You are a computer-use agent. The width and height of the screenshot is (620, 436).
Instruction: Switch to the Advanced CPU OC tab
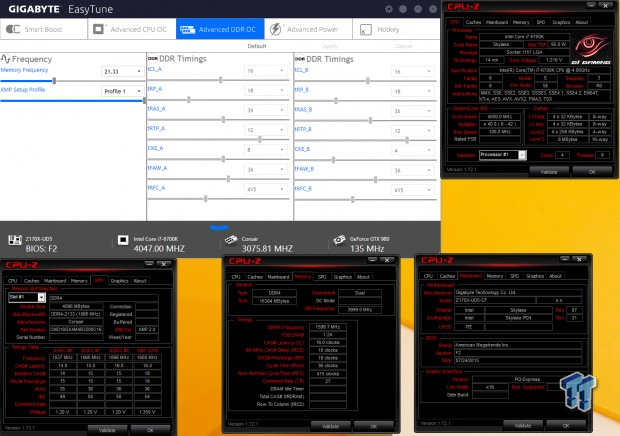(x=132, y=29)
